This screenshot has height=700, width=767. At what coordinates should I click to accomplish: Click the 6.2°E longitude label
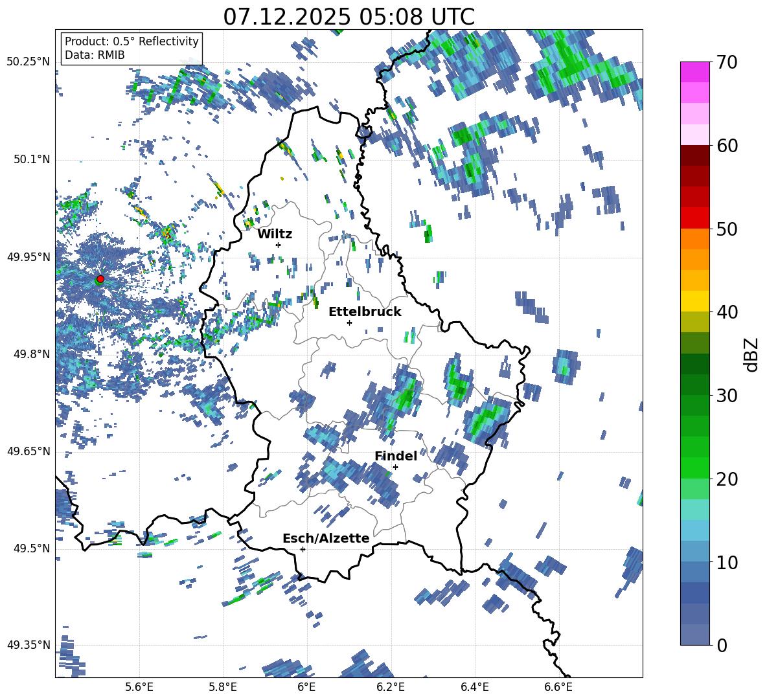point(391,688)
